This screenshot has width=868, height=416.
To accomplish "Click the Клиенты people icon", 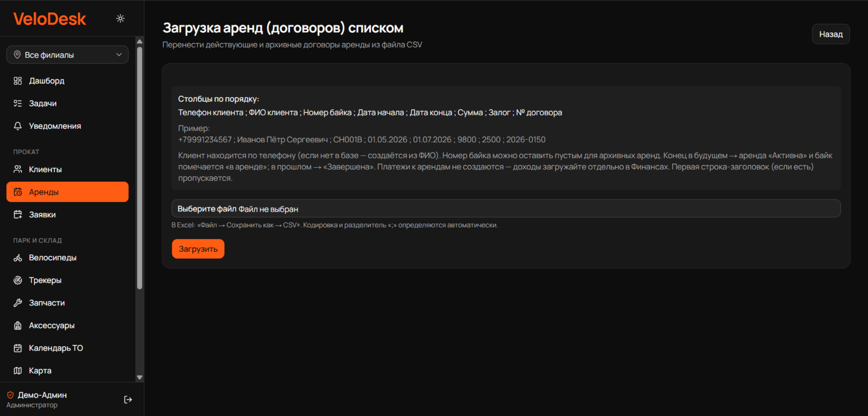I will pyautogui.click(x=18, y=169).
